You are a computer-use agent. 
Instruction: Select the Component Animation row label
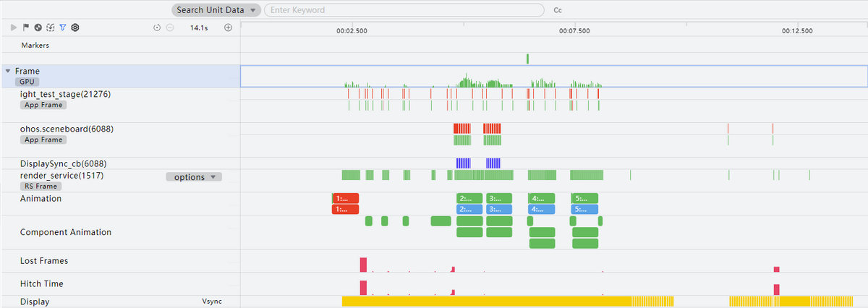pos(66,232)
